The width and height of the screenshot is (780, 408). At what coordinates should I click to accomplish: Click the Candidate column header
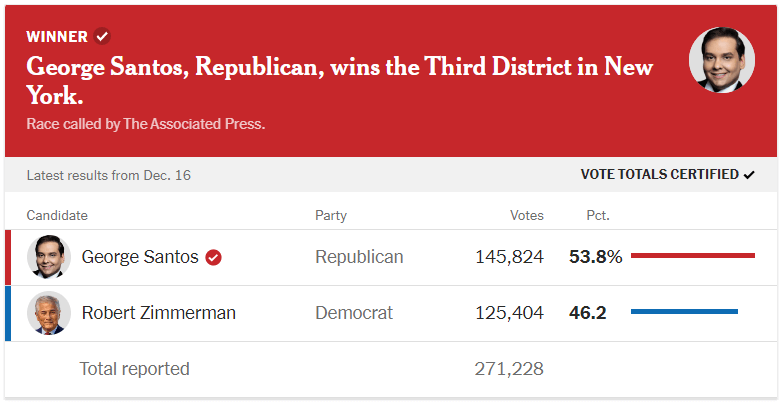pos(57,215)
